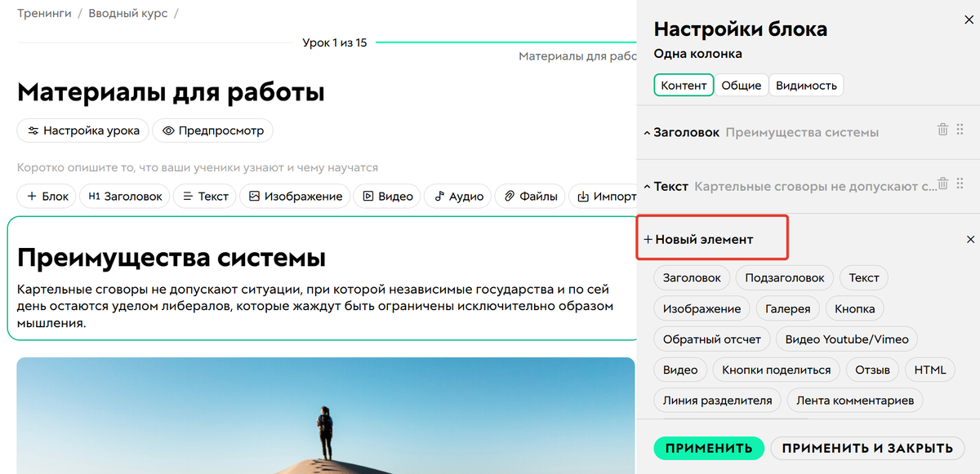Add Кнопки поделиться element
This screenshot has width=980, height=474.
coord(776,370)
